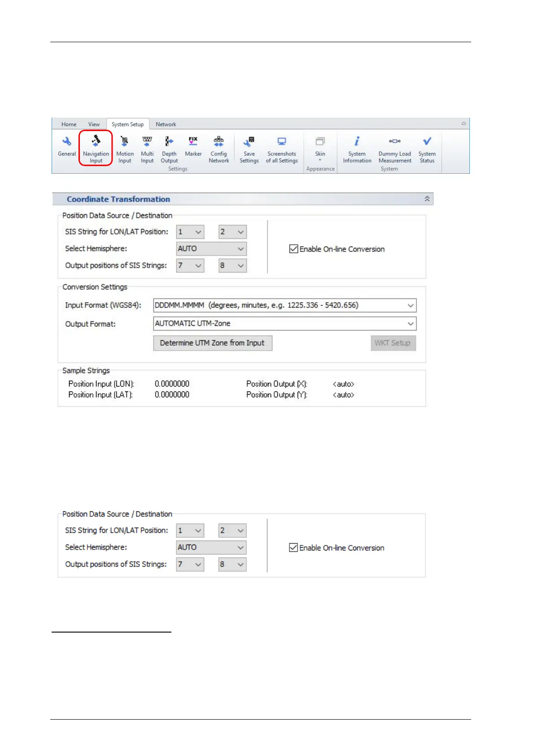Open Navigation Input settings

(x=96, y=149)
